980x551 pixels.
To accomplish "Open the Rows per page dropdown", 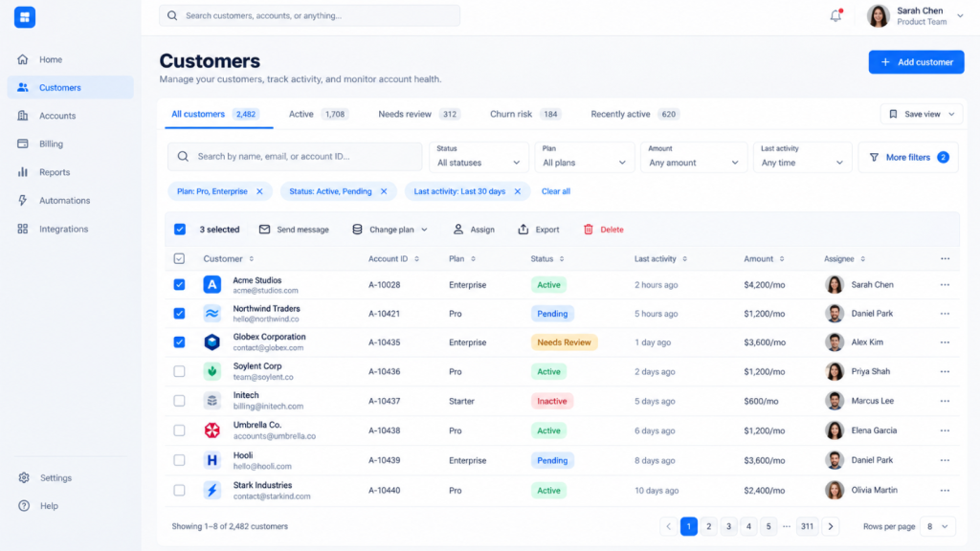I will click(x=938, y=526).
